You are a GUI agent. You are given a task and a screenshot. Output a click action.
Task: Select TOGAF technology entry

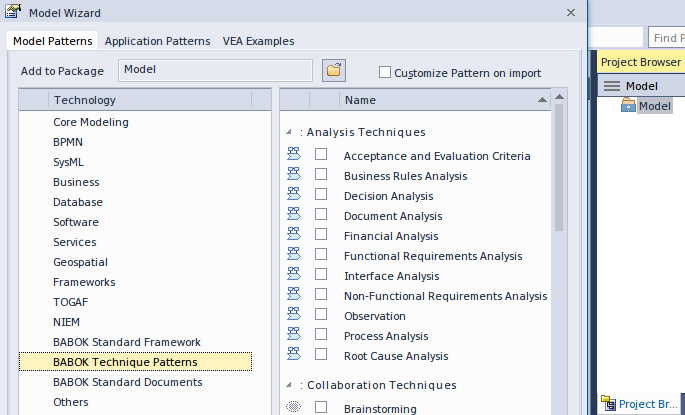(x=72, y=302)
